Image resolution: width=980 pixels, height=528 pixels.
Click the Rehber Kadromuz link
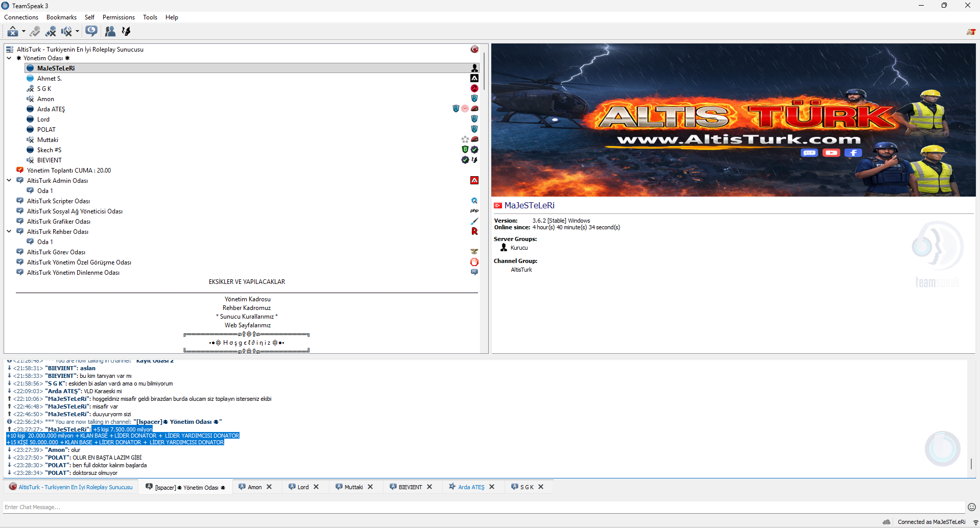[x=247, y=308]
